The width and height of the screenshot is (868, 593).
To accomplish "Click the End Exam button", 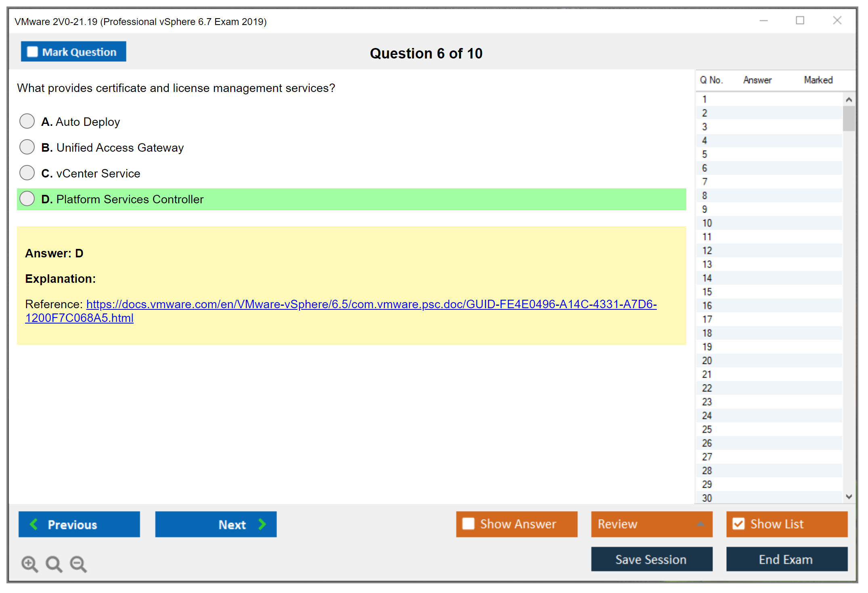I will coord(786,559).
